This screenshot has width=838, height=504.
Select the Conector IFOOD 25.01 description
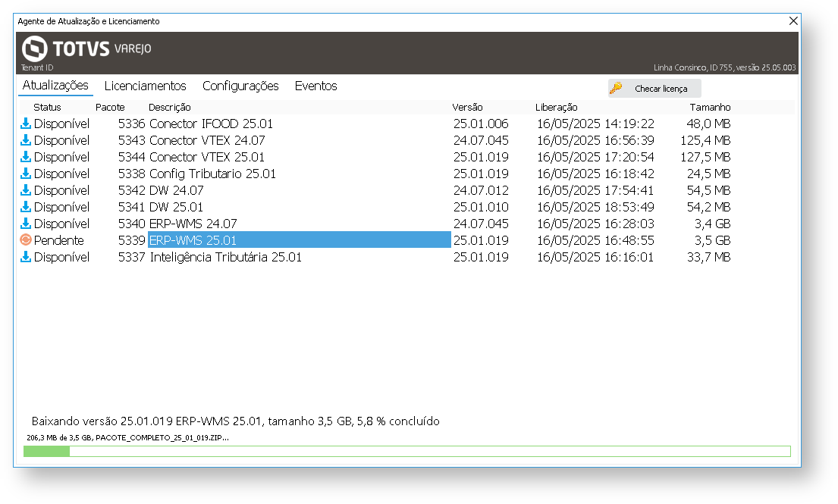click(211, 124)
